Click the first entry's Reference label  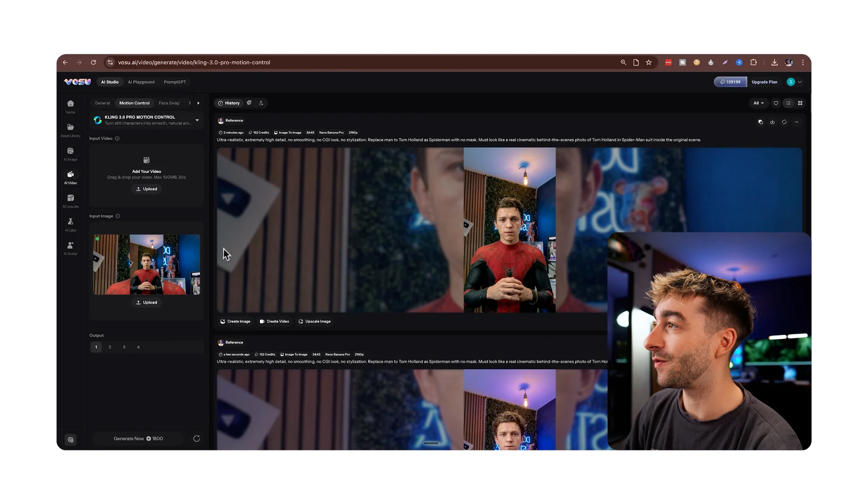[234, 121]
